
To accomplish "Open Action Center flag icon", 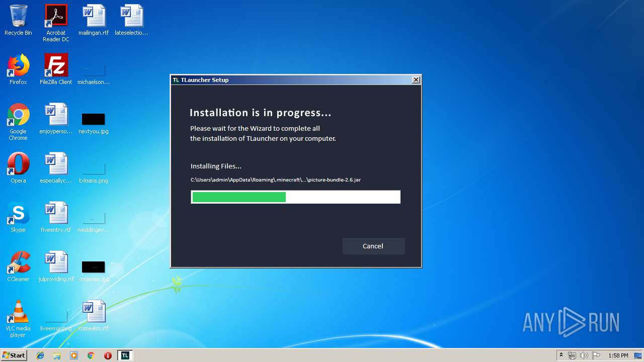I will 596,355.
